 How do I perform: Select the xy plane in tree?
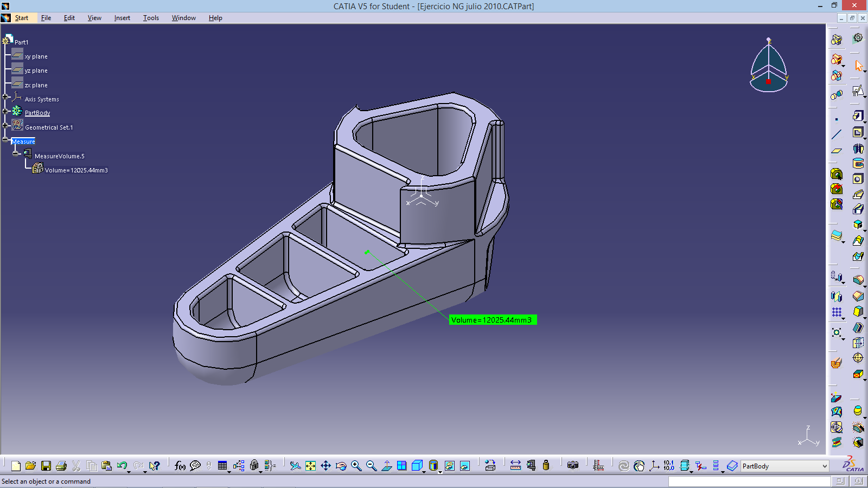point(36,56)
